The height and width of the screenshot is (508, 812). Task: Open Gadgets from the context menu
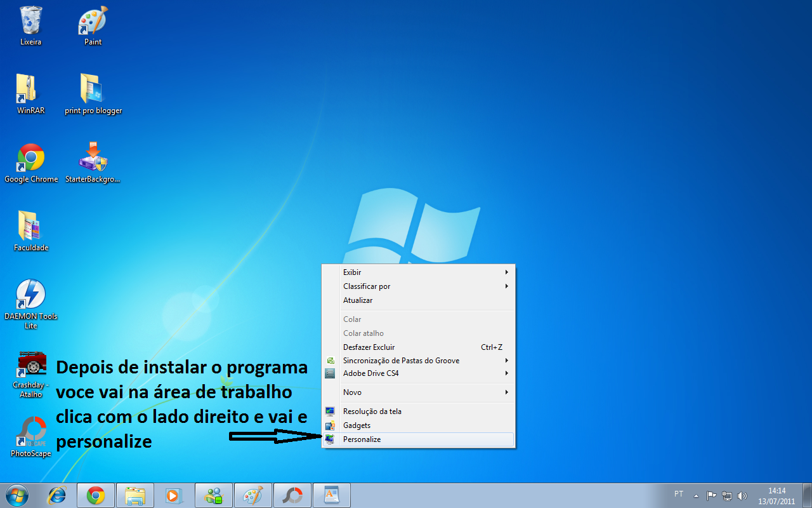coord(419,425)
